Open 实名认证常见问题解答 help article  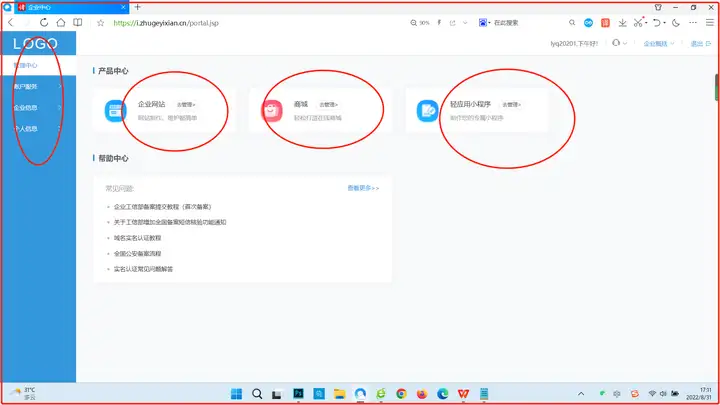coord(143,269)
